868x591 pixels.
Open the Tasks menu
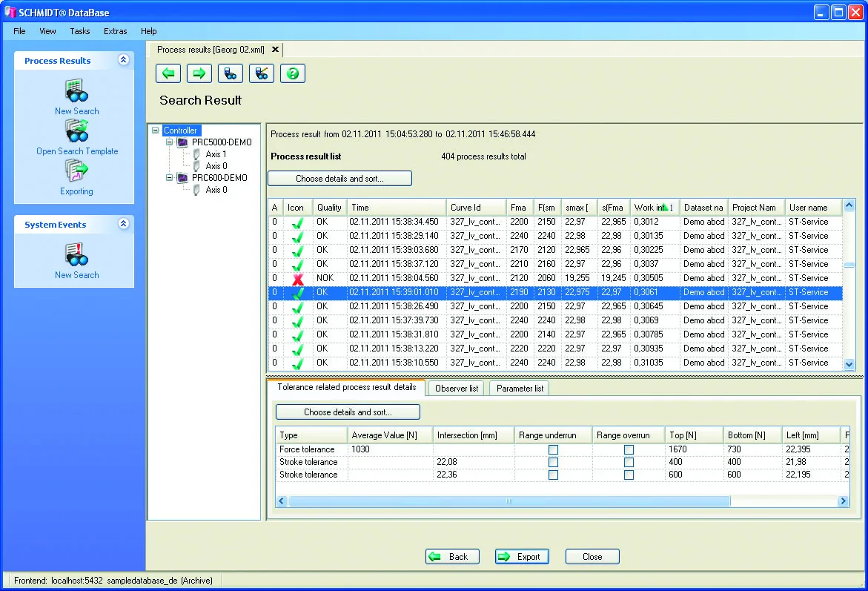point(80,31)
